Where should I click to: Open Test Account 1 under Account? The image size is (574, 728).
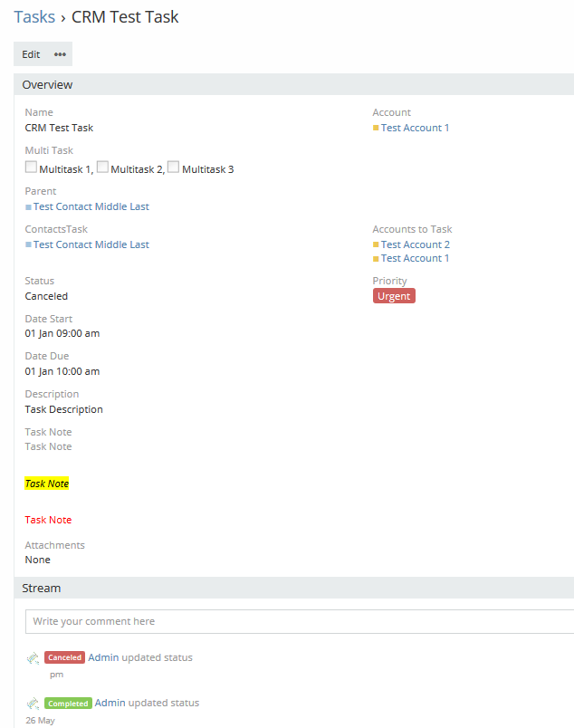click(415, 128)
